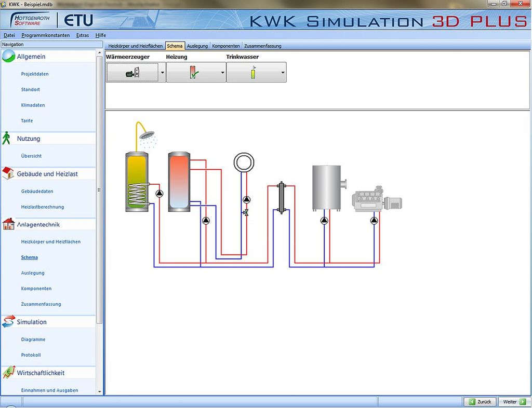Click the Weiter green arrow icon
The width and height of the screenshot is (532, 408).
(523, 402)
